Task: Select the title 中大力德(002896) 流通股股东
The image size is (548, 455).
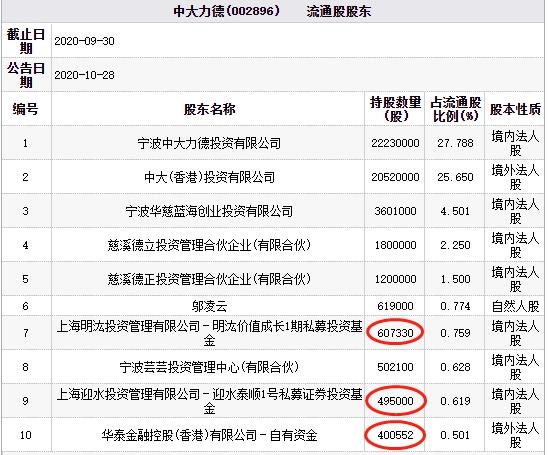Action: coord(272,12)
